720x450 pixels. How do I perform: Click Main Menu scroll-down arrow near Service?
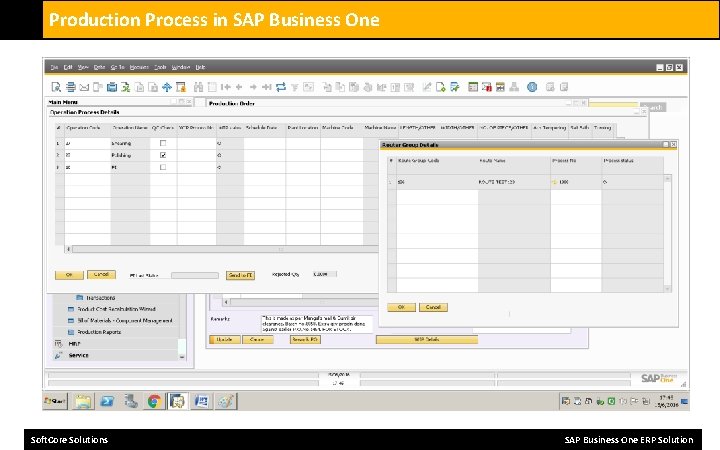coord(182,357)
